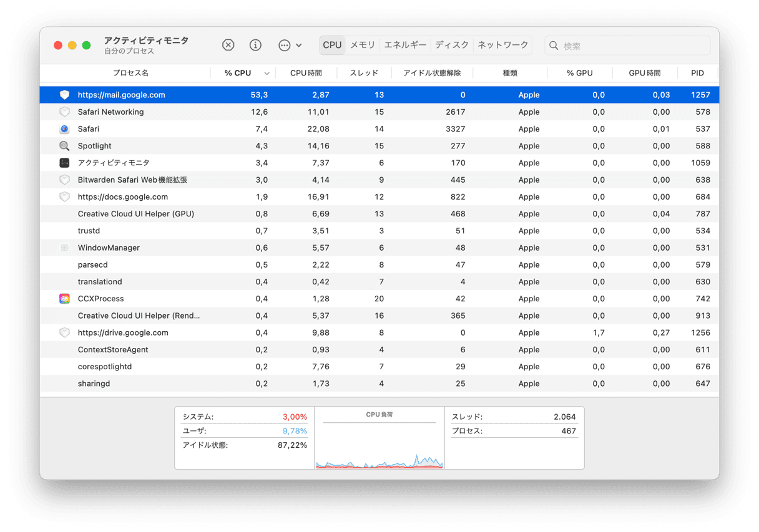Click the 自分のプロセス subtitle
Viewport: 759px width, 532px height.
tap(129, 51)
